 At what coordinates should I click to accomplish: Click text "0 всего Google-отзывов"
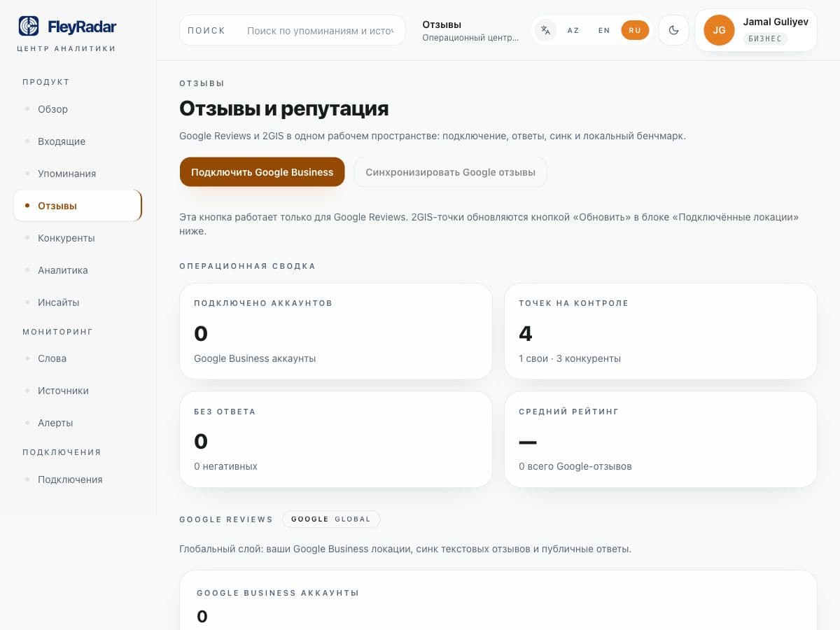(x=575, y=466)
